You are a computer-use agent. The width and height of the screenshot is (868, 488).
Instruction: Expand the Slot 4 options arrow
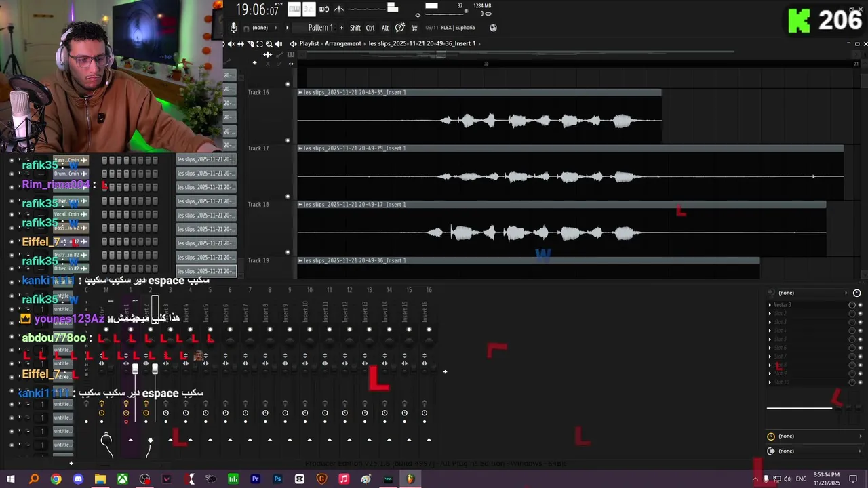click(x=770, y=331)
